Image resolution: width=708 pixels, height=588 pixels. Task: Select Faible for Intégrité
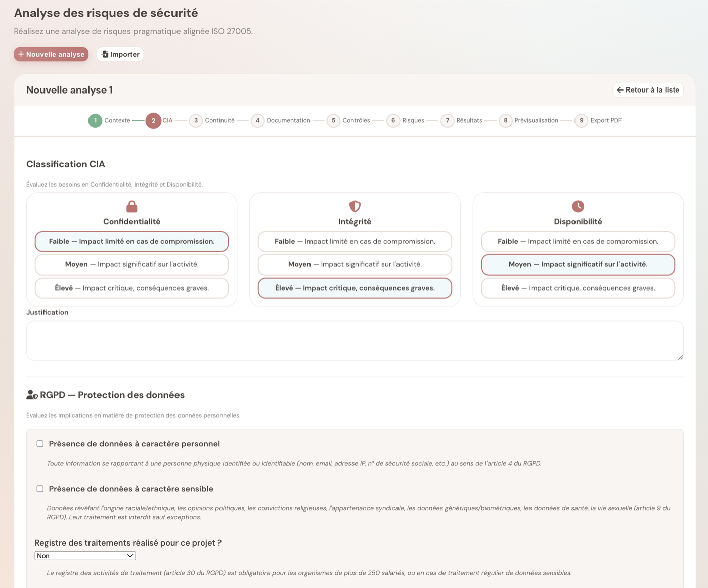(x=355, y=241)
